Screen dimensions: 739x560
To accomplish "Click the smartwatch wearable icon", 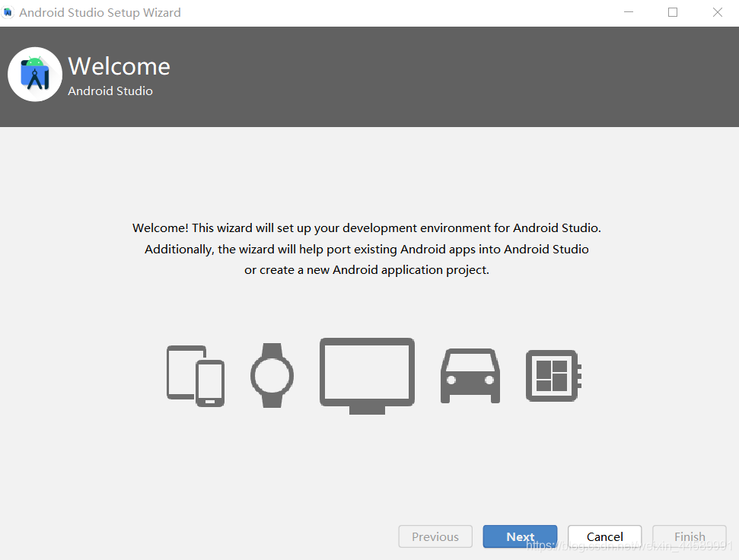I will tap(272, 375).
